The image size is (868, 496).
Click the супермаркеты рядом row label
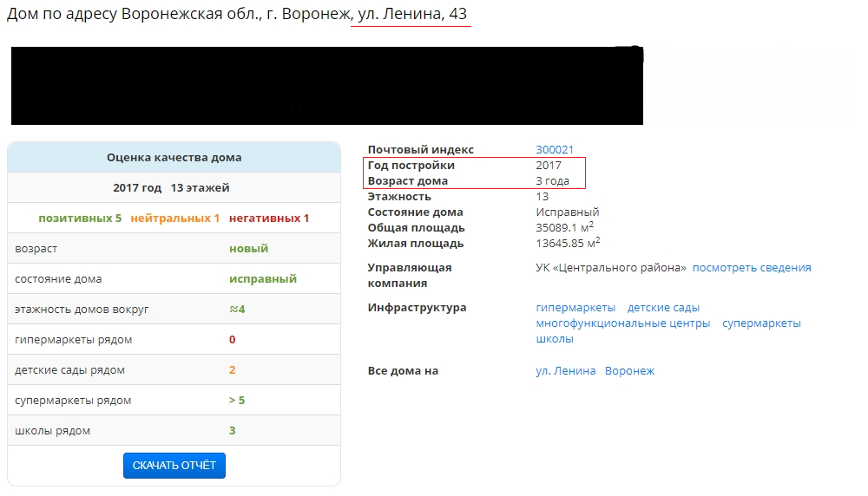coord(73,401)
